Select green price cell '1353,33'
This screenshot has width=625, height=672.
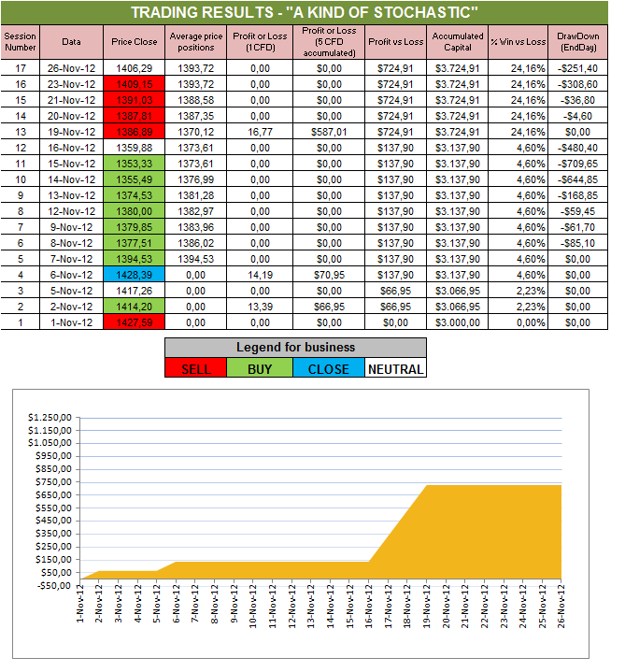[x=135, y=164]
